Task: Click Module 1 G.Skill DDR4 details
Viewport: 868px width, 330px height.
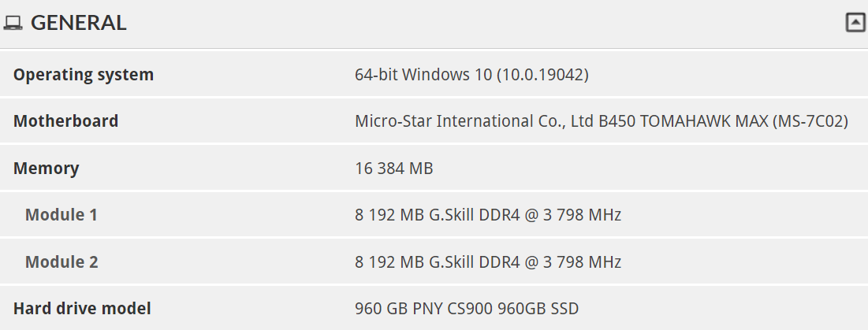Action: [x=488, y=214]
